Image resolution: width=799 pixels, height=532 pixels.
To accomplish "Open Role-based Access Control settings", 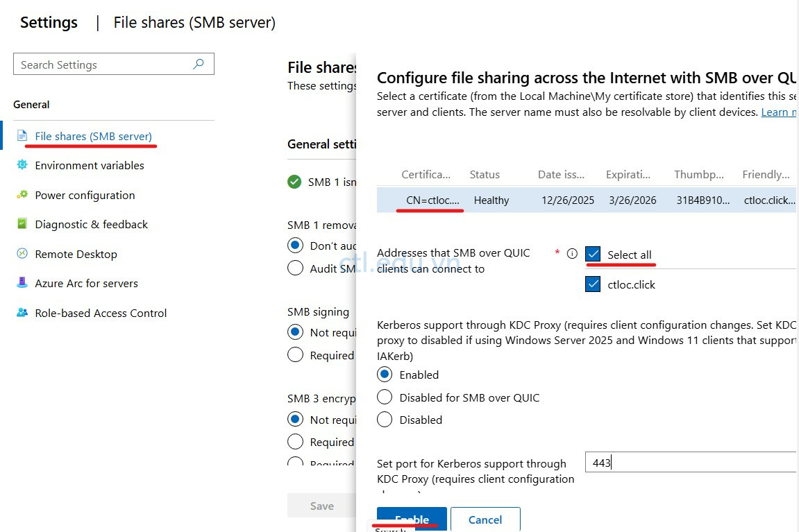I will point(101,313).
